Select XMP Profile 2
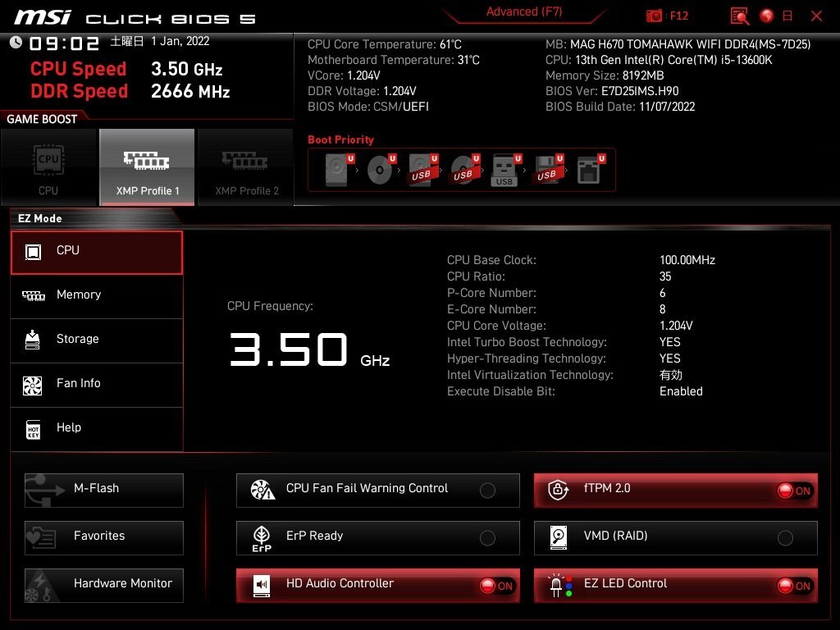840x630 pixels. (x=246, y=167)
